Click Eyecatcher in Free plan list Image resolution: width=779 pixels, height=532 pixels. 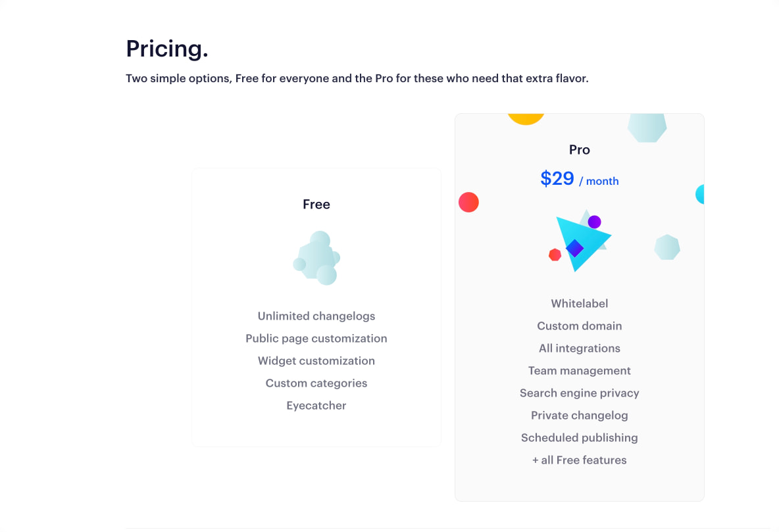point(316,405)
